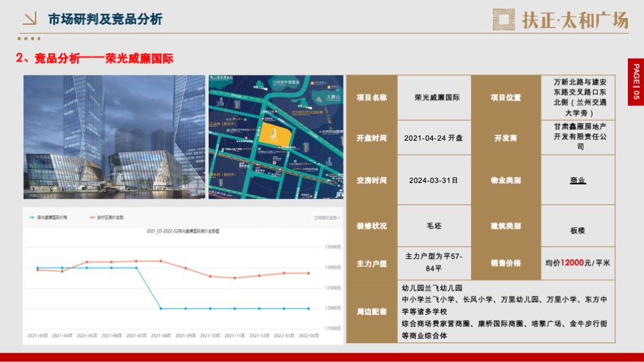Click the 周边配套 header cell
The width and height of the screenshot is (644, 362).
coord(372,312)
